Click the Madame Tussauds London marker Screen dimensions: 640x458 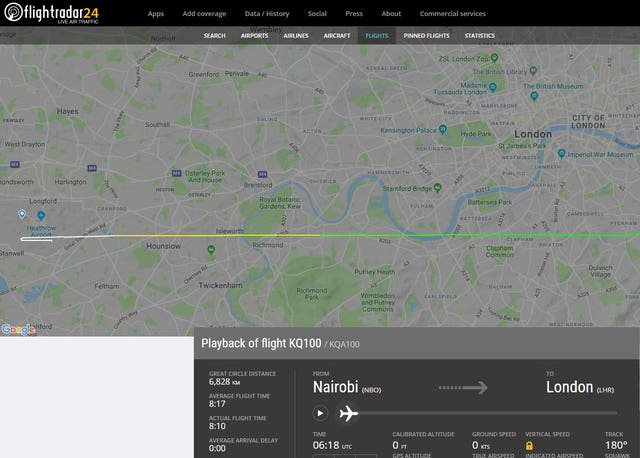tap(493, 87)
